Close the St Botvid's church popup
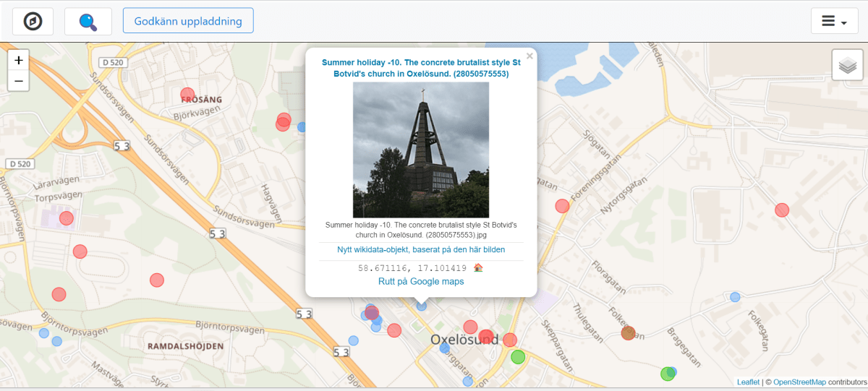This screenshot has height=391, width=868. (529, 56)
